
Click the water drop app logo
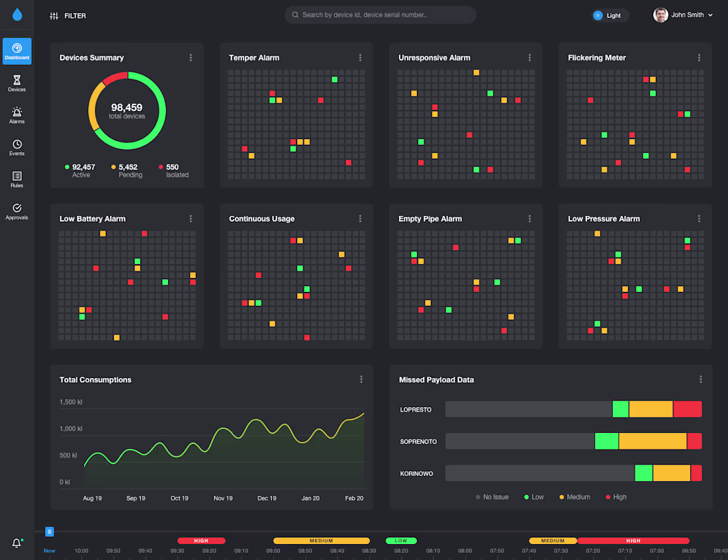[x=17, y=15]
